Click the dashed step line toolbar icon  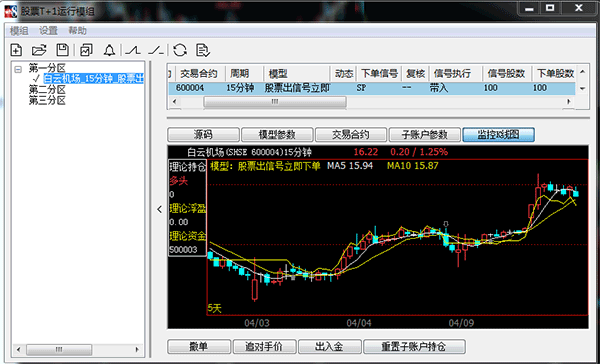pyautogui.click(x=156, y=50)
